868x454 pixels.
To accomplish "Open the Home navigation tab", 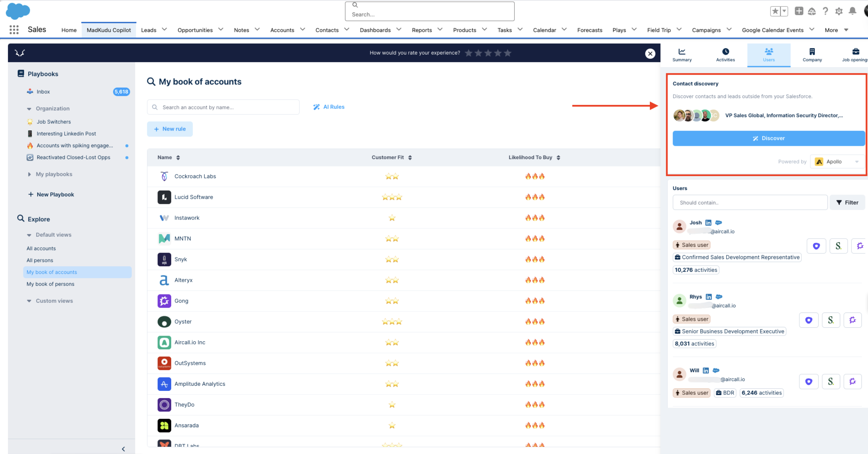I will pyautogui.click(x=69, y=30).
